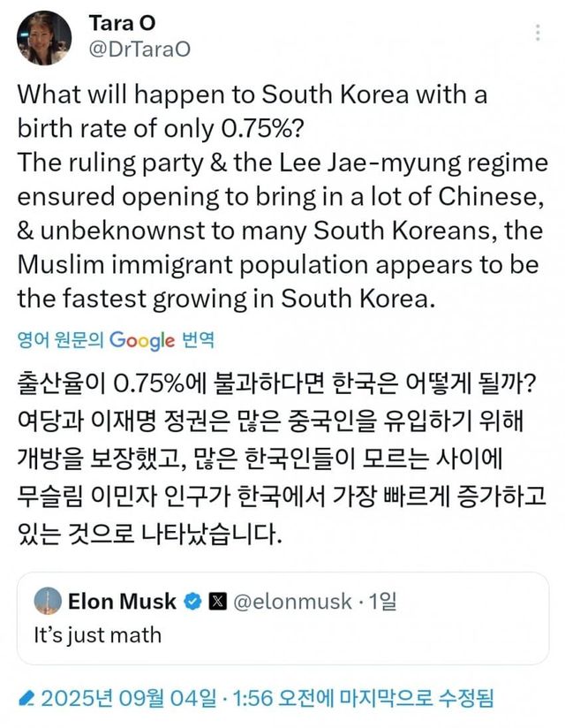Click the date '2025년 09월 04일'
The height and width of the screenshot is (728, 565).
132,698
